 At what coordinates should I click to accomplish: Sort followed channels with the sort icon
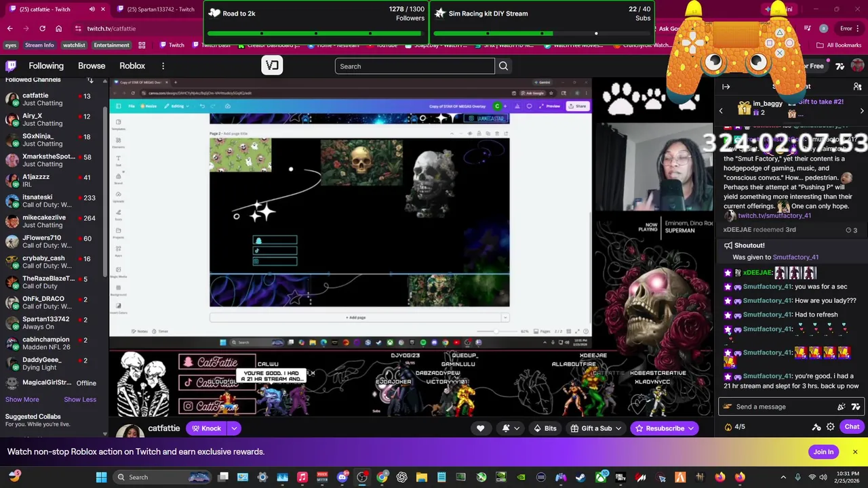click(90, 80)
